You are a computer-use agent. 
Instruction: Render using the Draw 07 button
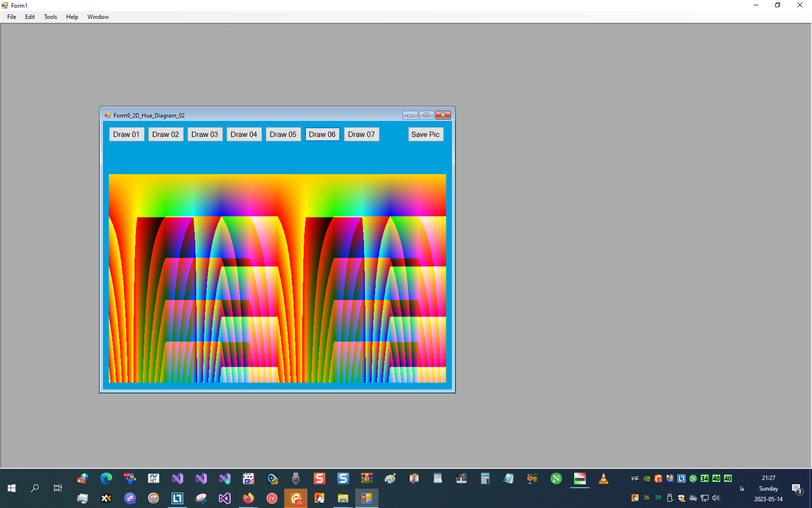coord(362,134)
